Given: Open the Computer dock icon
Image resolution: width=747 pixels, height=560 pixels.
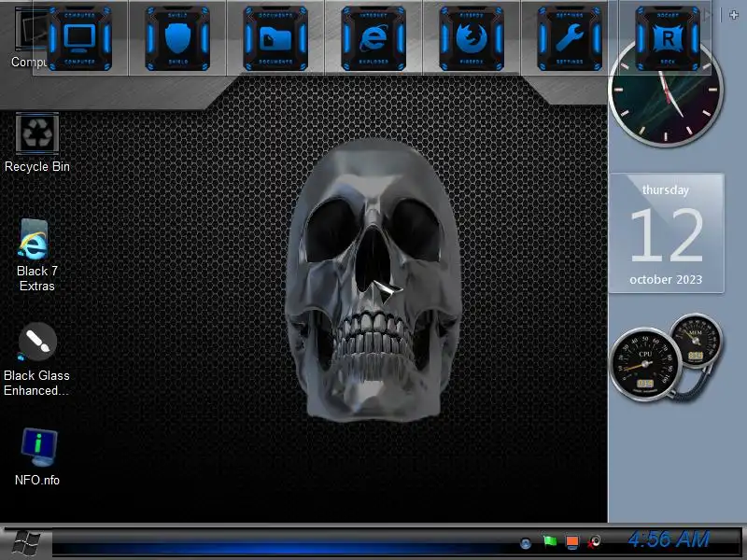Looking at the screenshot, I should click(x=79, y=38).
